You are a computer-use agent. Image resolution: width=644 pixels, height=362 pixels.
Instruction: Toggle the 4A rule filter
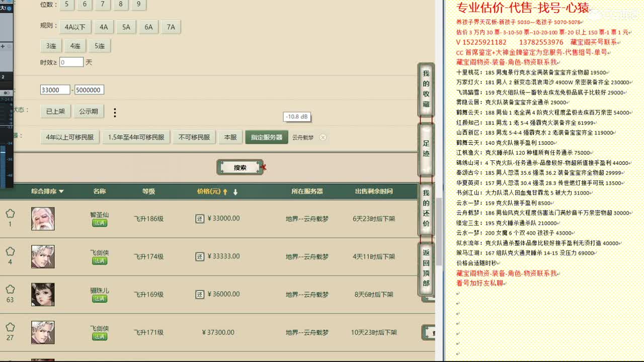pos(104,27)
